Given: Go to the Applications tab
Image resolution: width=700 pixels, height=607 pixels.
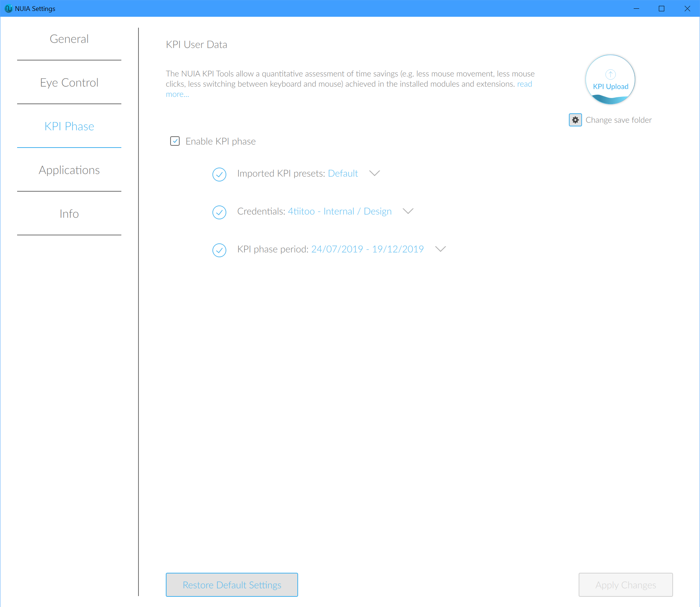Looking at the screenshot, I should click(x=69, y=170).
